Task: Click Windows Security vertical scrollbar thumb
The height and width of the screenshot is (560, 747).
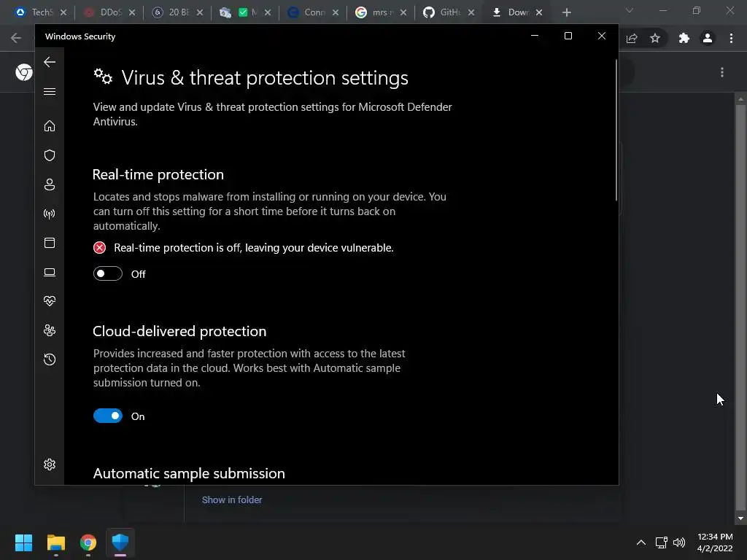Action: point(616,130)
